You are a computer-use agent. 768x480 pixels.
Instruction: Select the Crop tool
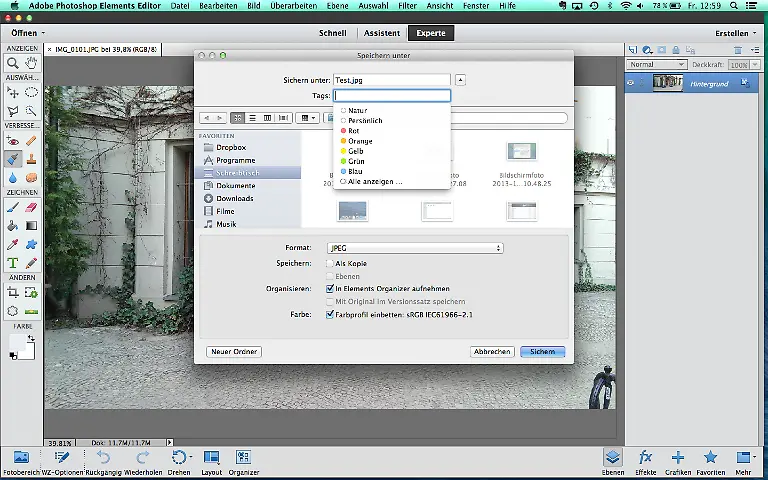[13, 293]
